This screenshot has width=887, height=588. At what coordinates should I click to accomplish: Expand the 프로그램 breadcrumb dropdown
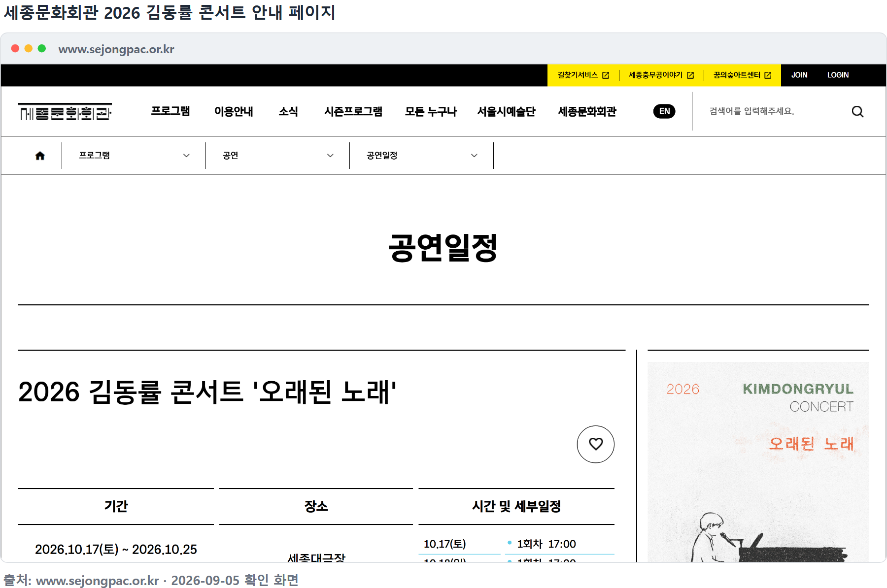pos(134,156)
